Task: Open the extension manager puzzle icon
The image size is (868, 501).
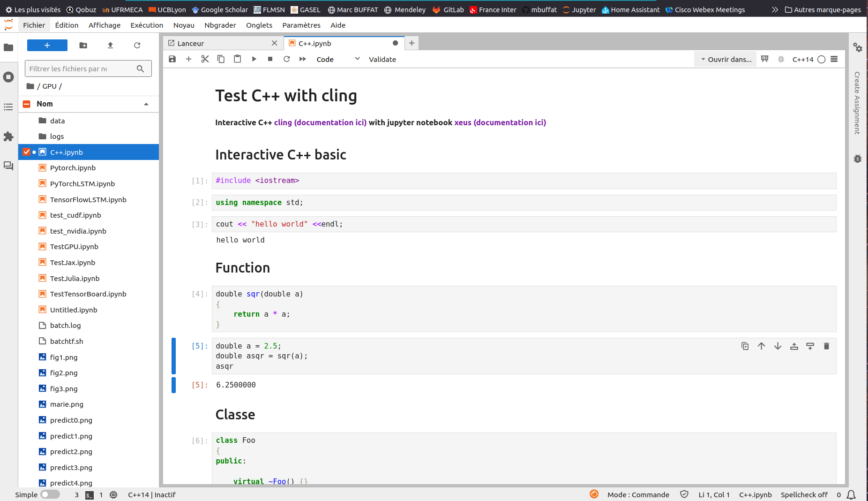Action: [x=8, y=137]
